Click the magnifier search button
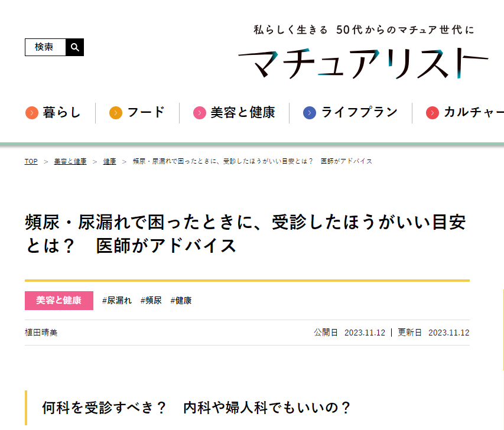Screen dimensions: 504x430 point(74,47)
